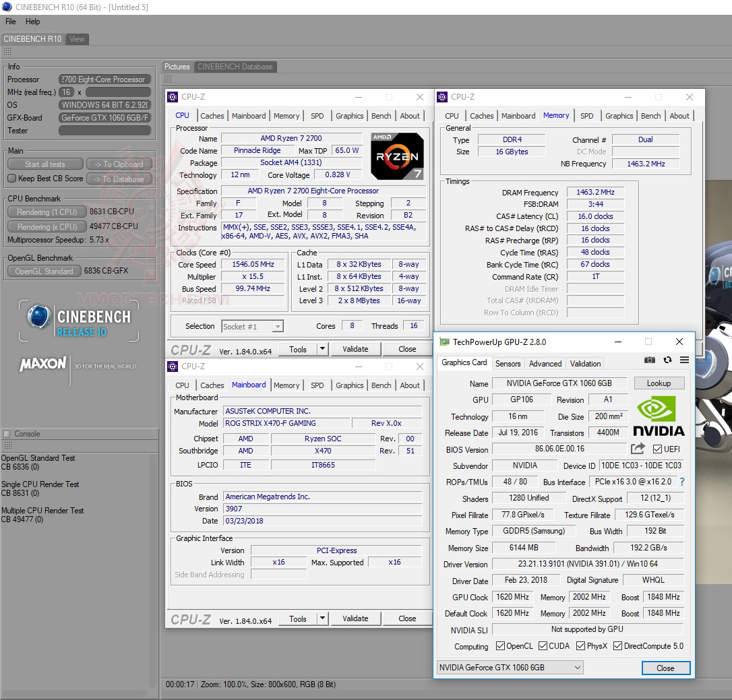Switch to the CINEBENCH Database tab

point(235,67)
